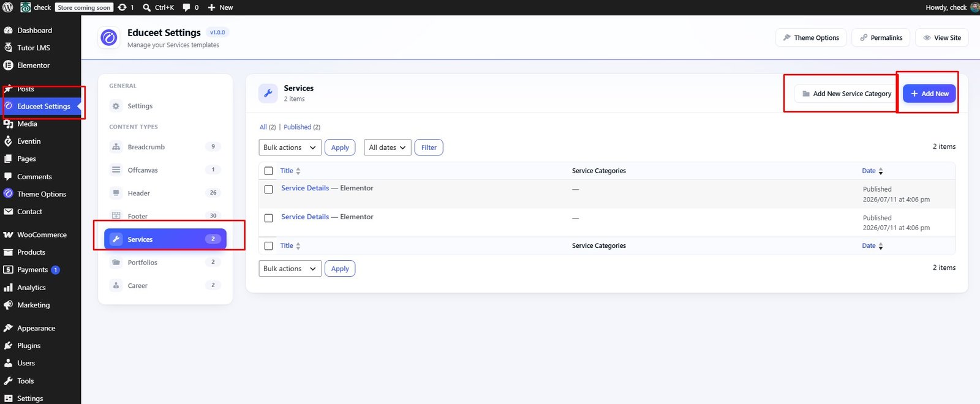
Task: Open the updates icon in admin bar
Action: [x=123, y=7]
